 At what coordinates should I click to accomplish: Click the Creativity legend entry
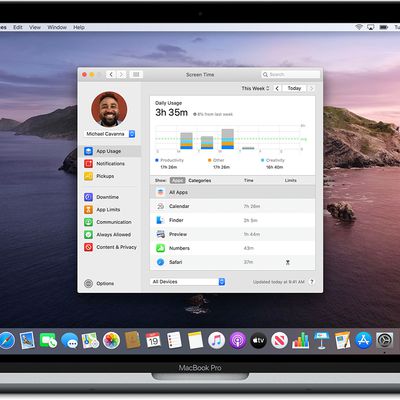click(x=273, y=163)
